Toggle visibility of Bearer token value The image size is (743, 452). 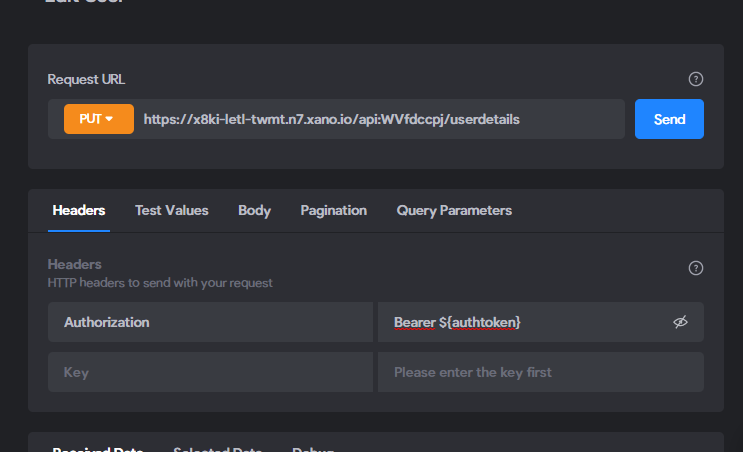click(x=680, y=322)
